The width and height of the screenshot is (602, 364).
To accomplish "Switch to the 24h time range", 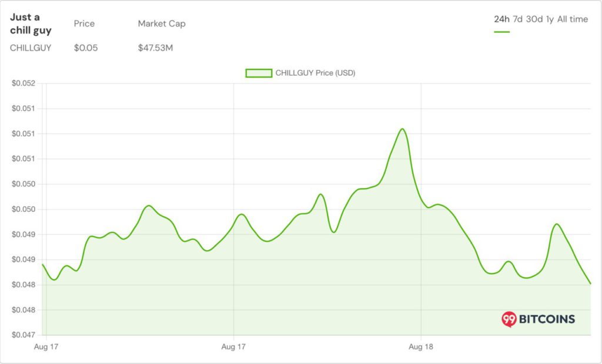I will (x=501, y=19).
